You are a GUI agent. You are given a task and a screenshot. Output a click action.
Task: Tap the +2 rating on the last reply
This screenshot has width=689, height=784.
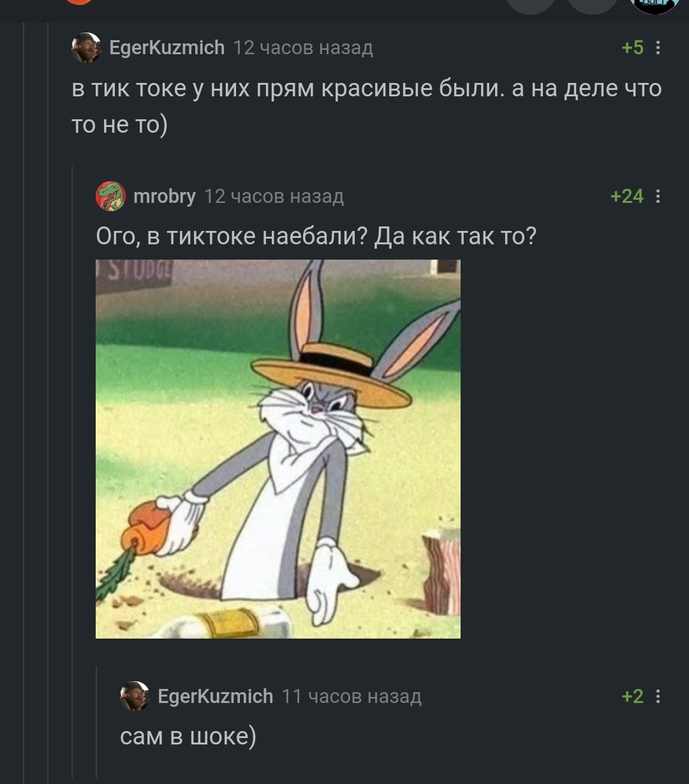(x=632, y=696)
